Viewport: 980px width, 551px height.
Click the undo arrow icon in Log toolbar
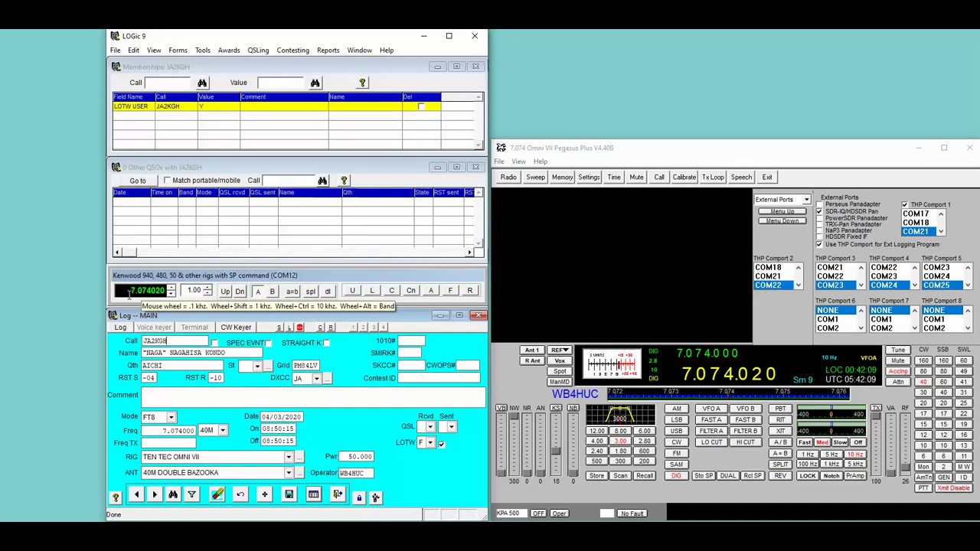pyautogui.click(x=240, y=495)
